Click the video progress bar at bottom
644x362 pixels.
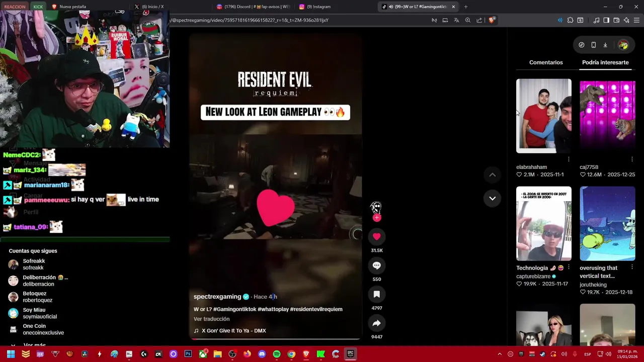(x=276, y=338)
